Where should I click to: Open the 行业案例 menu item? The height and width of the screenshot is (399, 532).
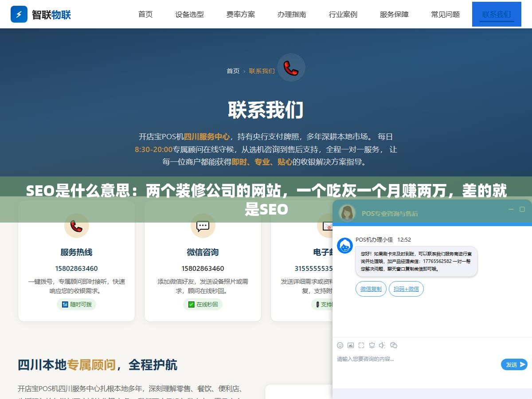pyautogui.click(x=343, y=14)
